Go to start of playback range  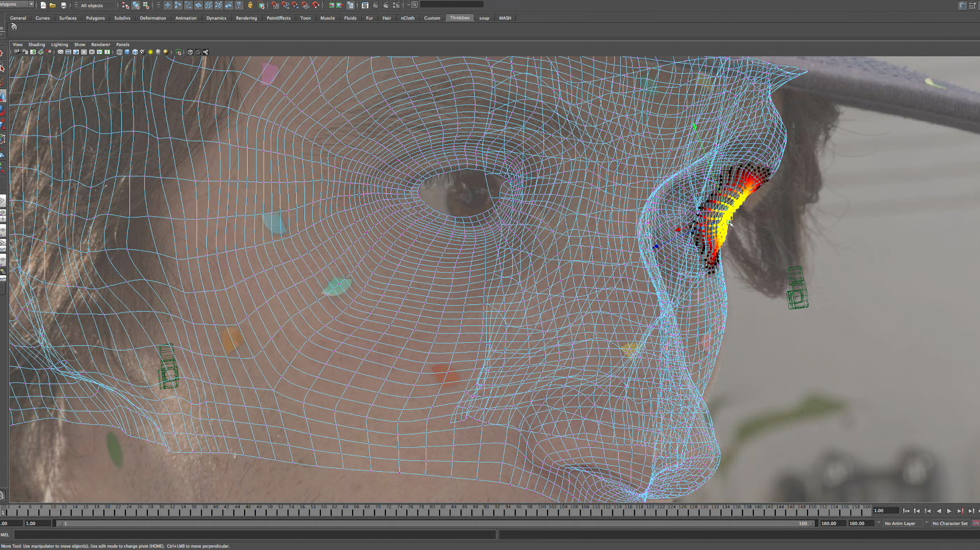tap(906, 511)
